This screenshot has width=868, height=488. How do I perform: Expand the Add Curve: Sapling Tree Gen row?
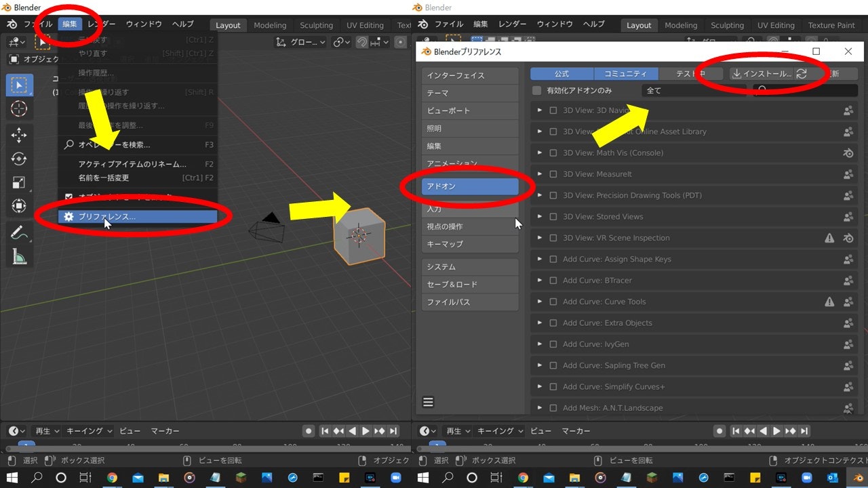[x=540, y=365]
